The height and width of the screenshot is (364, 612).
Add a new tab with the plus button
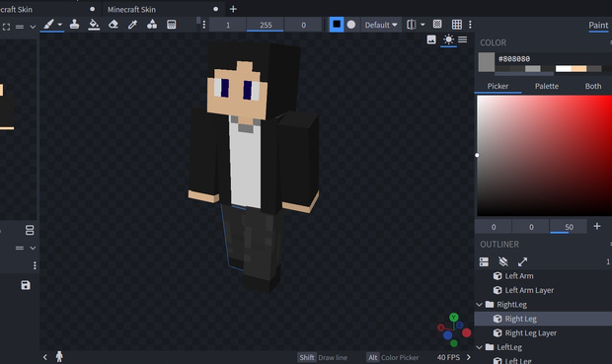[x=233, y=9]
